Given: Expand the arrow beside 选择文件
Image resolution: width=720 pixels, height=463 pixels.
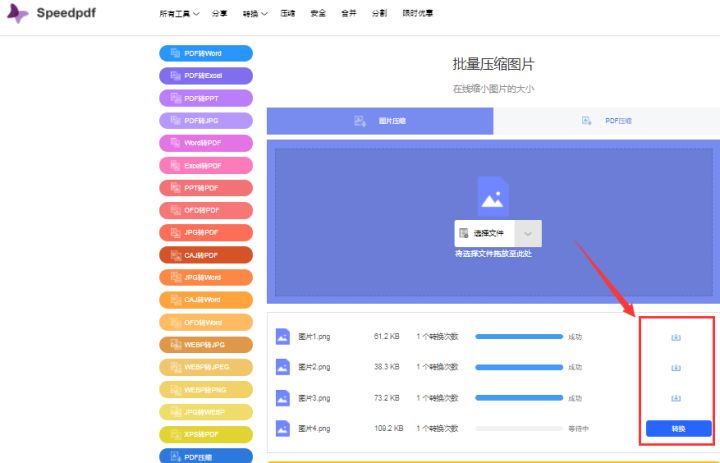Looking at the screenshot, I should 528,233.
